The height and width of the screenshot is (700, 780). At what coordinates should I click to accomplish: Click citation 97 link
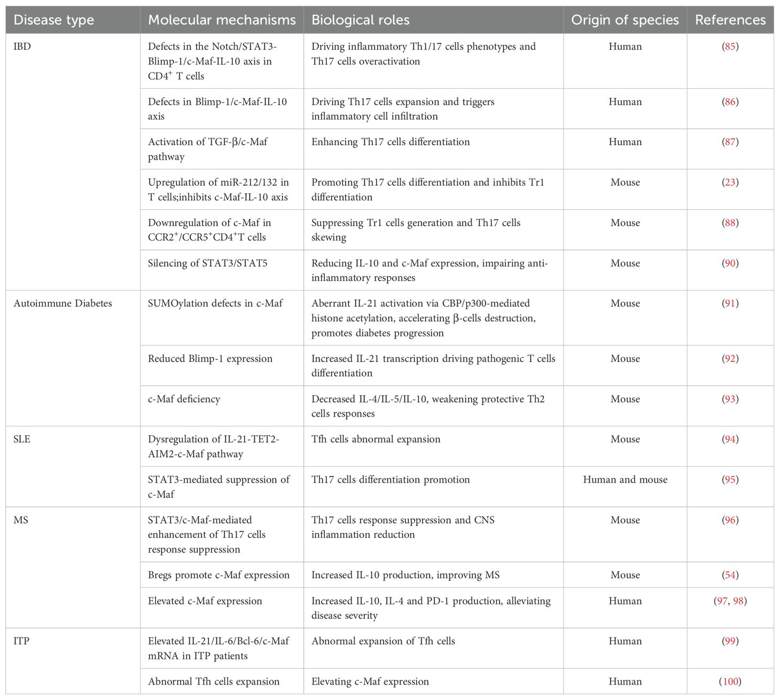721,601
